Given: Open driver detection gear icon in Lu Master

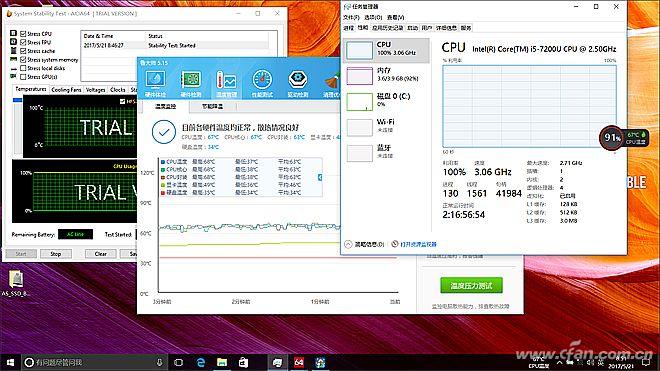Looking at the screenshot, I should pyautogui.click(x=298, y=83).
